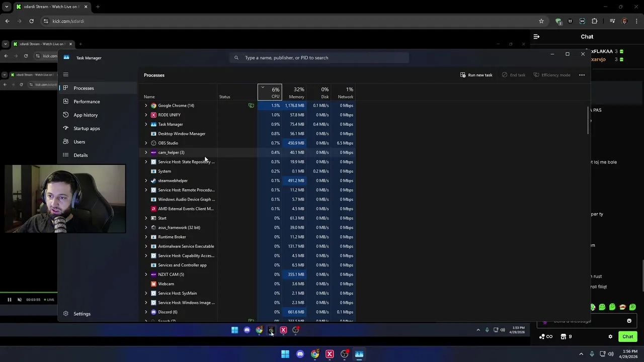Go to the Startup apps page

pyautogui.click(x=98, y=128)
